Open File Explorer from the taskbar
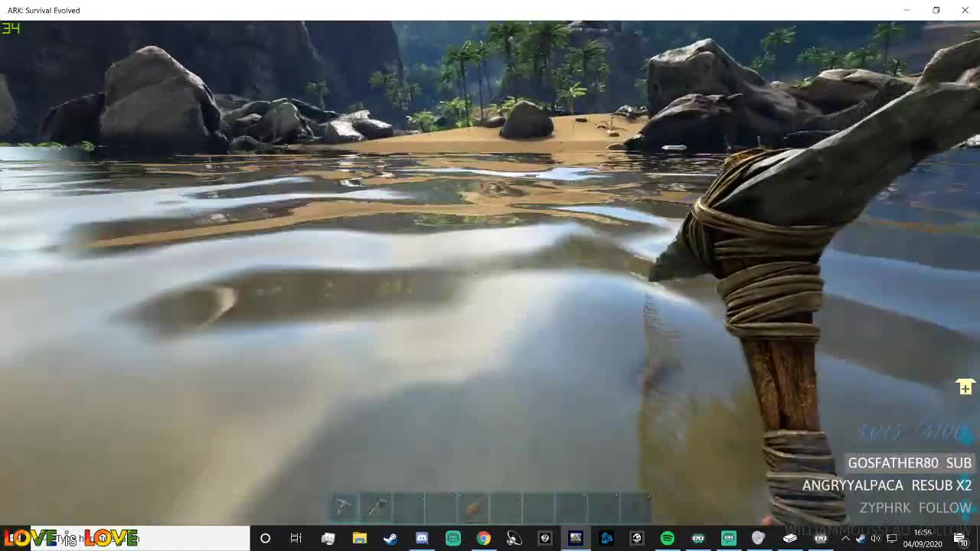The image size is (980, 551). (359, 538)
